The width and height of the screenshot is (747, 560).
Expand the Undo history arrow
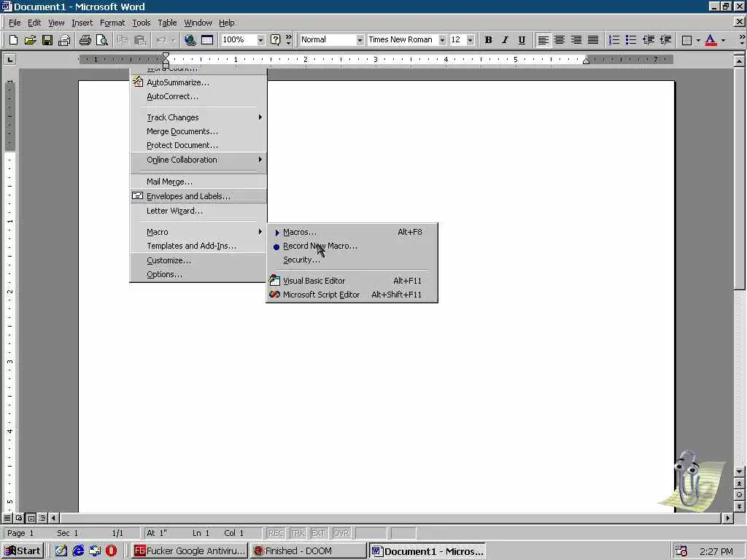click(x=174, y=40)
